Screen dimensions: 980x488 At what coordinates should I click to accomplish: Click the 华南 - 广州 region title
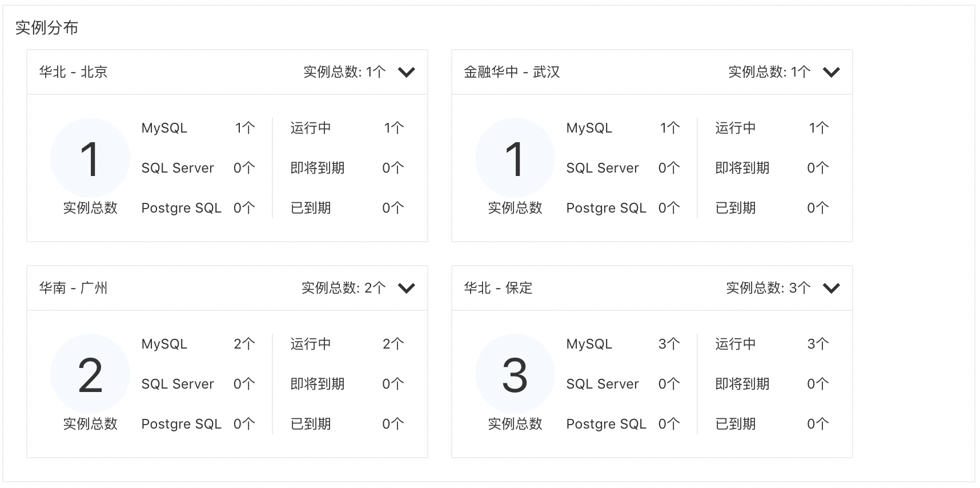(73, 288)
